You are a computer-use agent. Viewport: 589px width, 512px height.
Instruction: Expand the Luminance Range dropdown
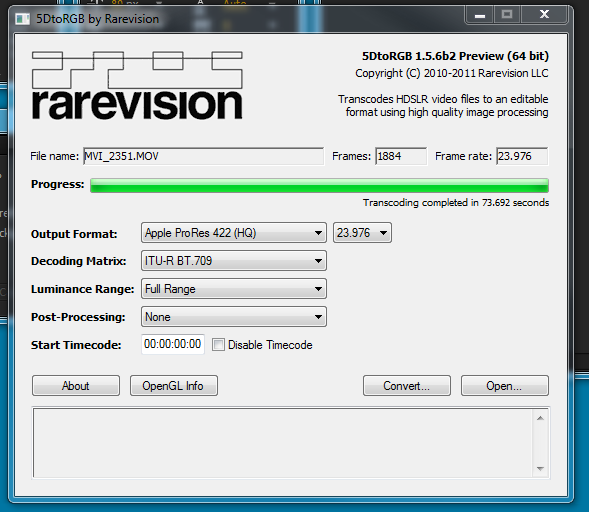point(234,289)
